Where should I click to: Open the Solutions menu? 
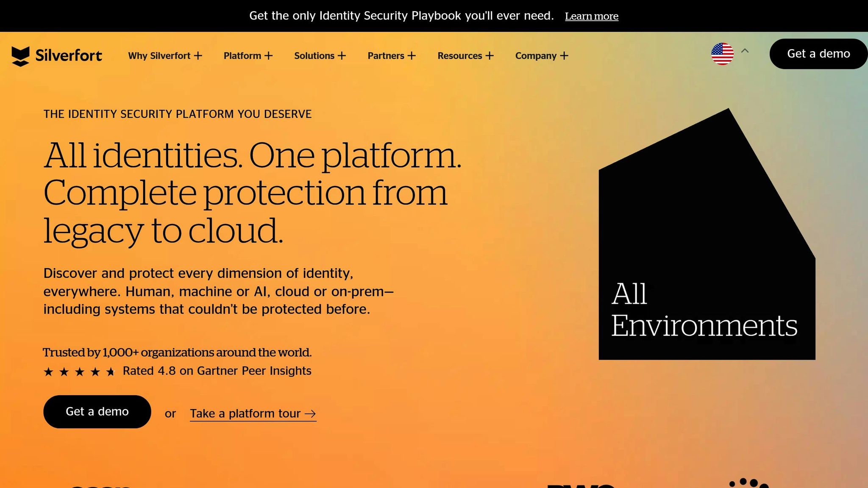point(314,56)
